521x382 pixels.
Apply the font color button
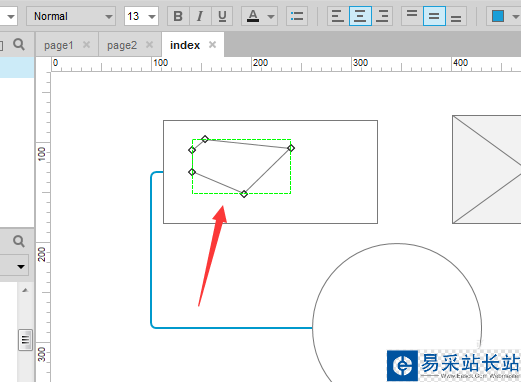point(253,16)
